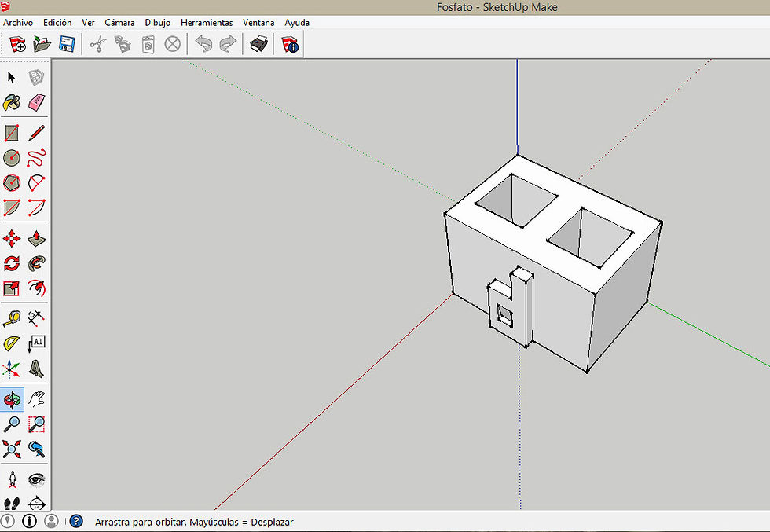770x532 pixels.
Task: Select the Line pencil tool
Action: (x=36, y=133)
